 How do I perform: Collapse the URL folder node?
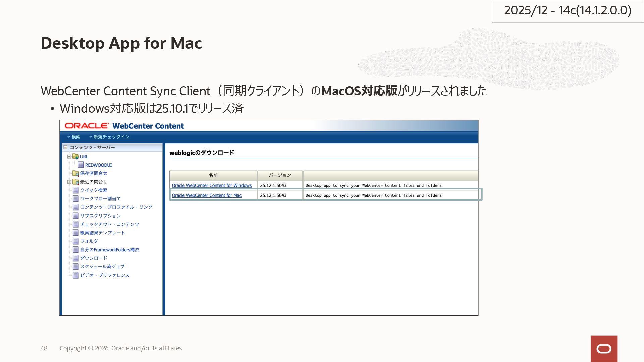[69, 157]
